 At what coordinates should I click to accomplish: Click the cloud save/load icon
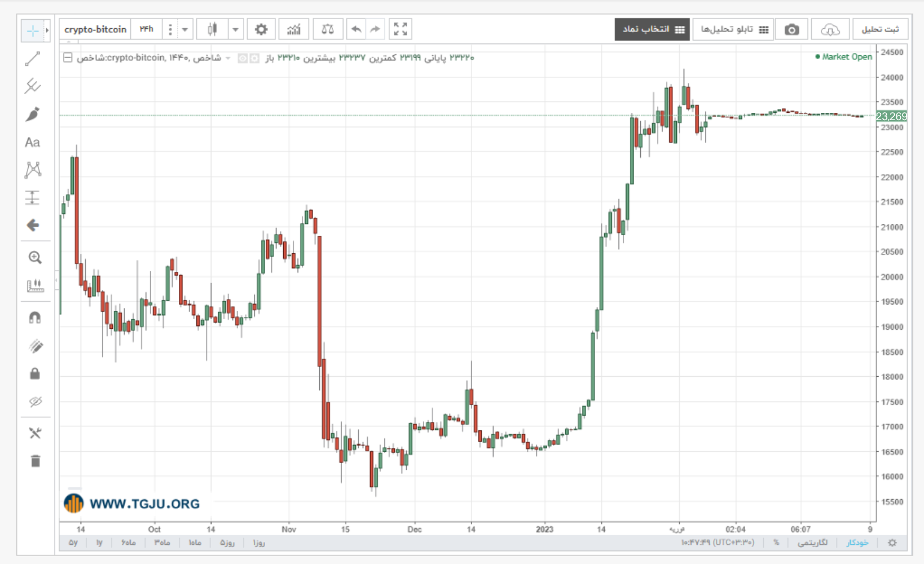click(830, 29)
